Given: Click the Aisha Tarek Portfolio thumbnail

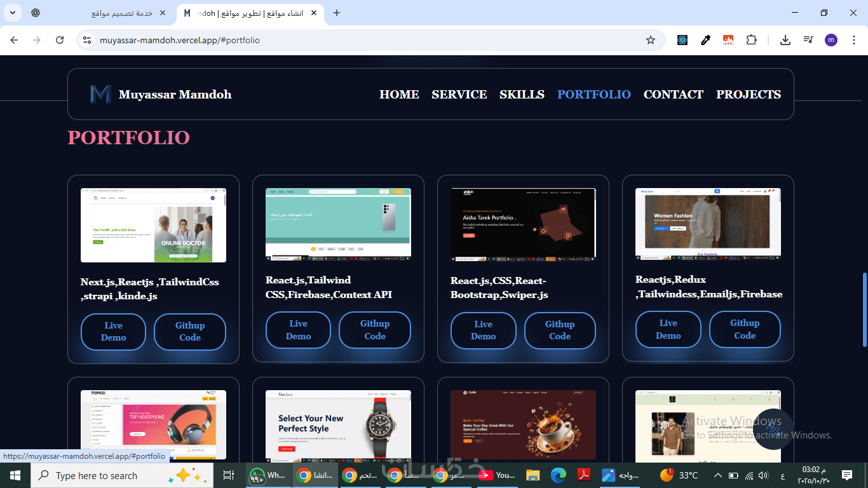Looking at the screenshot, I should [523, 224].
